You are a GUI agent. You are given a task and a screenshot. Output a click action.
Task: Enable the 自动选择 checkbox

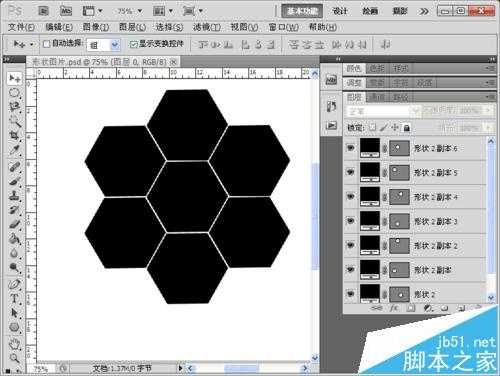pos(46,44)
